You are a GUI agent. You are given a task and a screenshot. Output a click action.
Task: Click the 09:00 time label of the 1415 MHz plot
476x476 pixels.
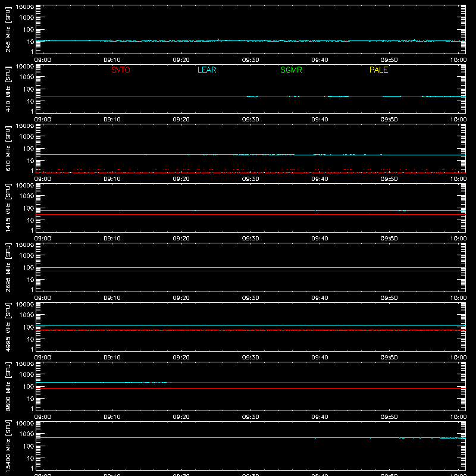pyautogui.click(x=43, y=239)
